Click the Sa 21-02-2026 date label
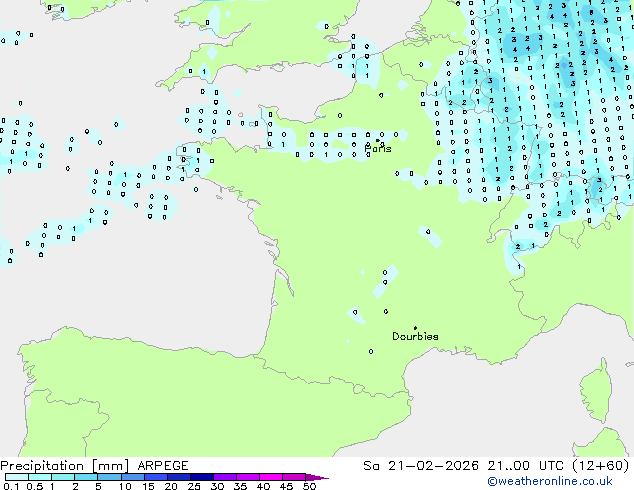The width and height of the screenshot is (634, 490). coord(421,466)
